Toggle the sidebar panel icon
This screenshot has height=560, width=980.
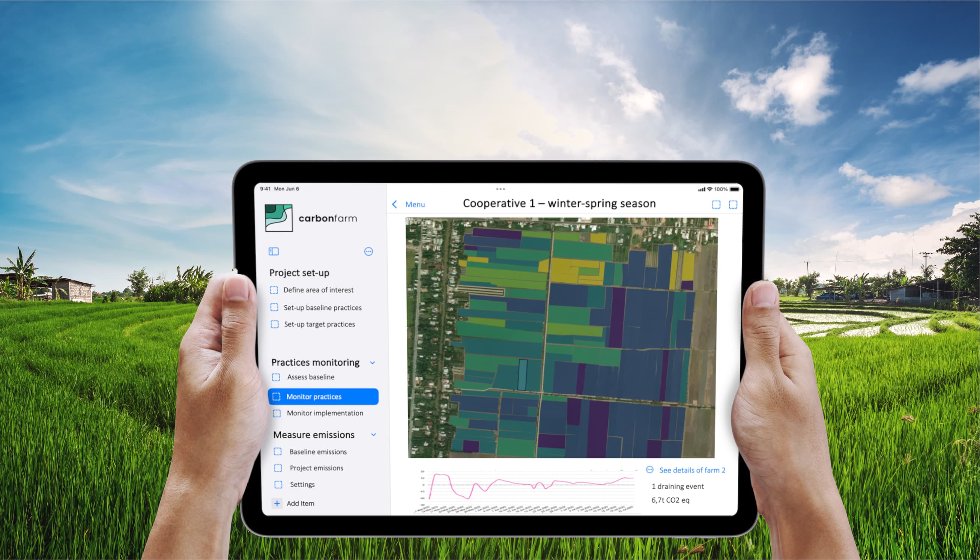pos(274,251)
